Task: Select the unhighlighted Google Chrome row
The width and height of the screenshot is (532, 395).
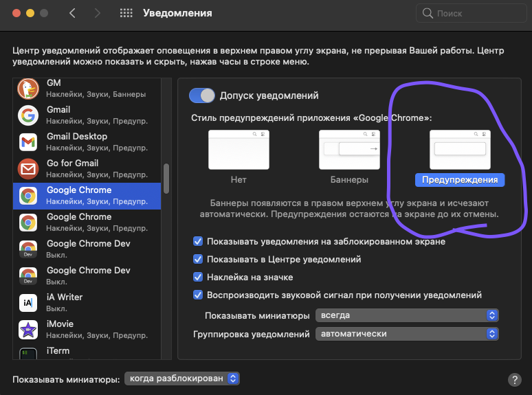Action: pyautogui.click(x=87, y=223)
